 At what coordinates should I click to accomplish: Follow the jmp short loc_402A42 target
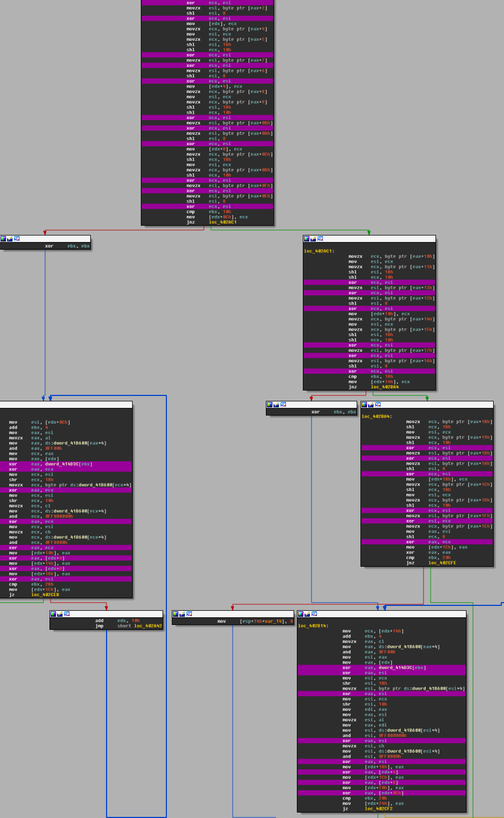(148, 626)
